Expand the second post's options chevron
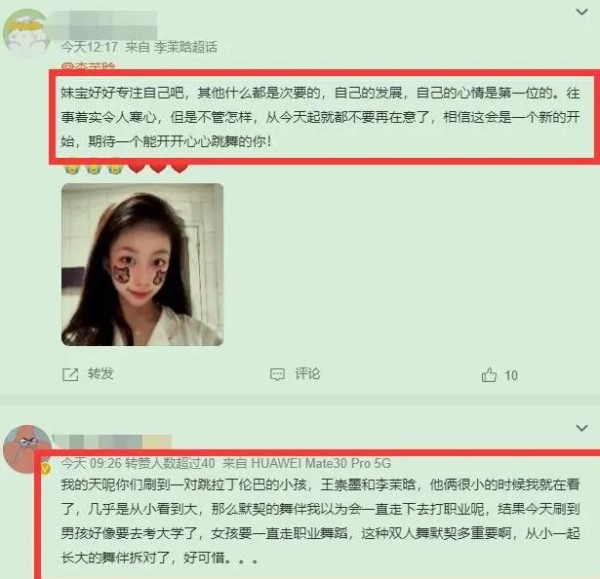 click(582, 428)
